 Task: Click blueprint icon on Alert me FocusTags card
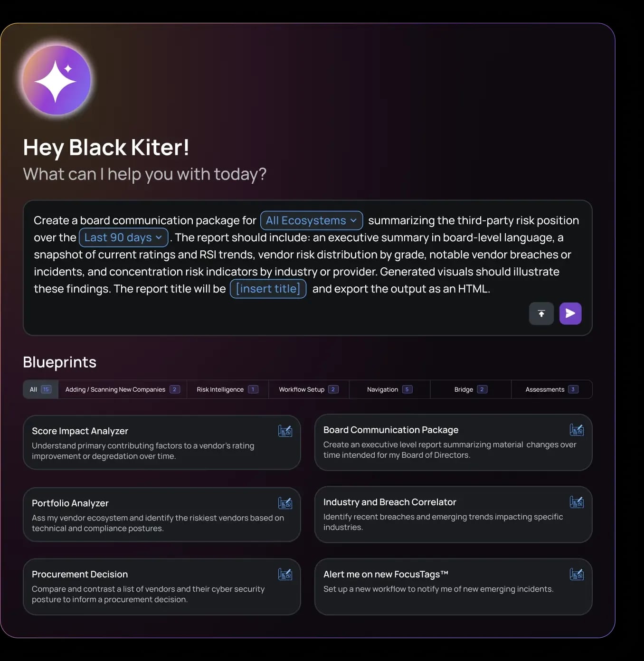(577, 574)
